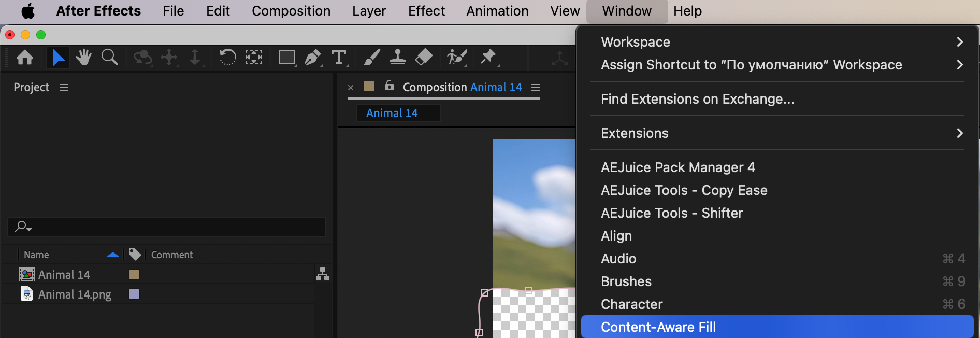
Task: Open the Align panel
Action: click(x=777, y=236)
